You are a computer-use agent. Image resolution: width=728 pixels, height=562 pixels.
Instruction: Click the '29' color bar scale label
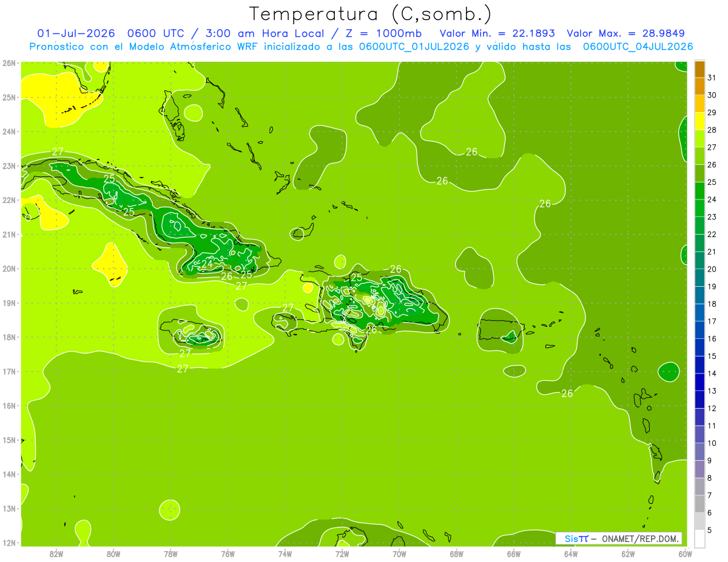coord(712,113)
